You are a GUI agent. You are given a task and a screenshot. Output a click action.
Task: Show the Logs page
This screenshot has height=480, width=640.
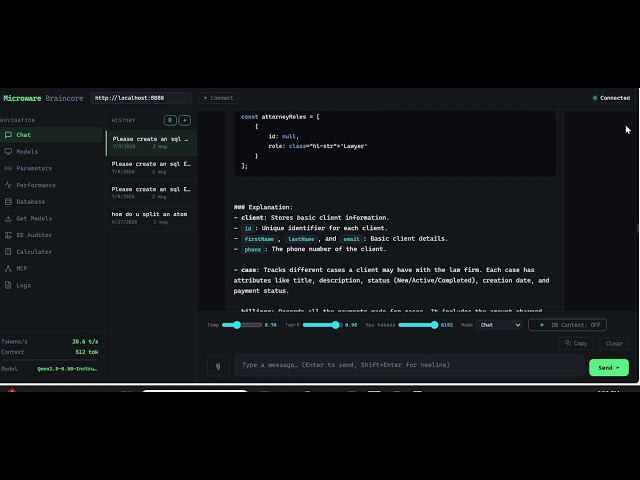coord(51,285)
